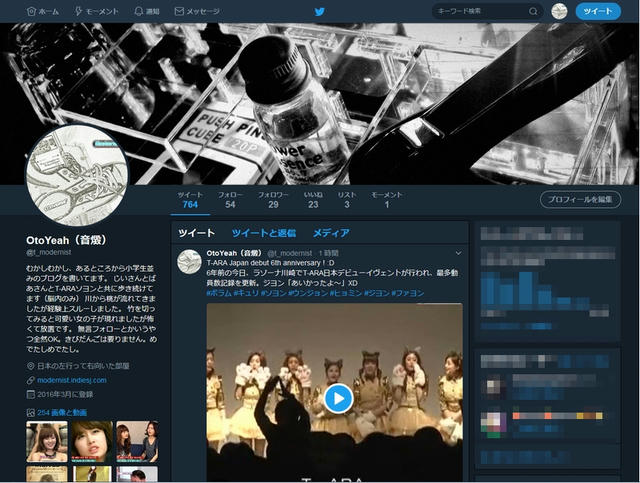The width and height of the screenshot is (640, 483).
Task: Open the 254 画像と動画 media link
Action: click(x=62, y=412)
